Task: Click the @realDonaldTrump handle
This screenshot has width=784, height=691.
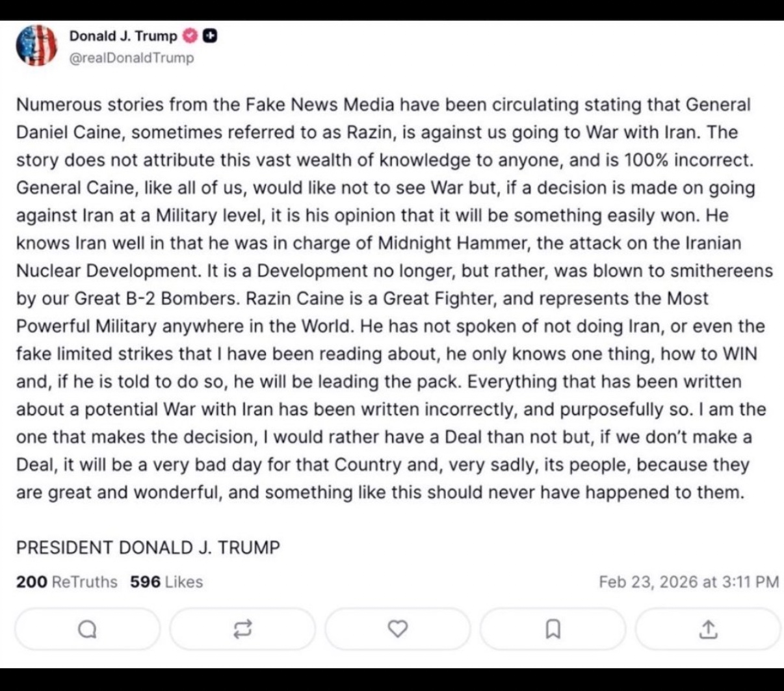Action: click(131, 58)
